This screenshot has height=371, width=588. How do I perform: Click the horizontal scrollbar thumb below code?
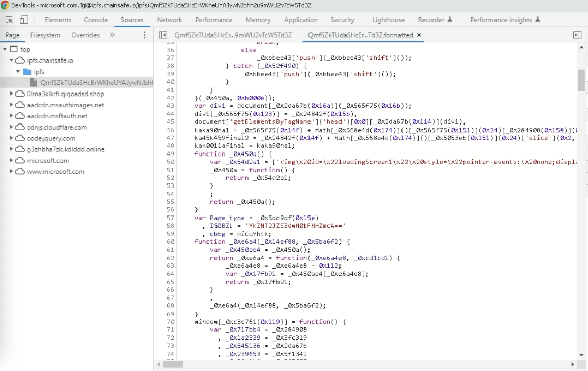(x=173, y=364)
